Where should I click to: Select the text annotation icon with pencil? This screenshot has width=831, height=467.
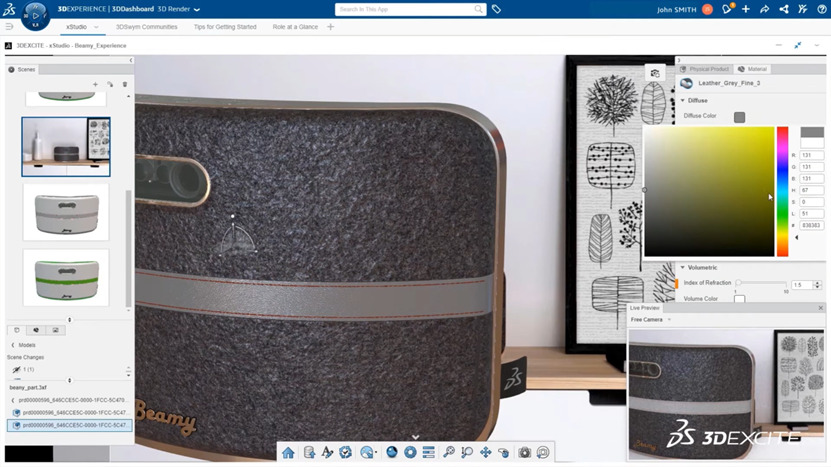pyautogui.click(x=327, y=452)
